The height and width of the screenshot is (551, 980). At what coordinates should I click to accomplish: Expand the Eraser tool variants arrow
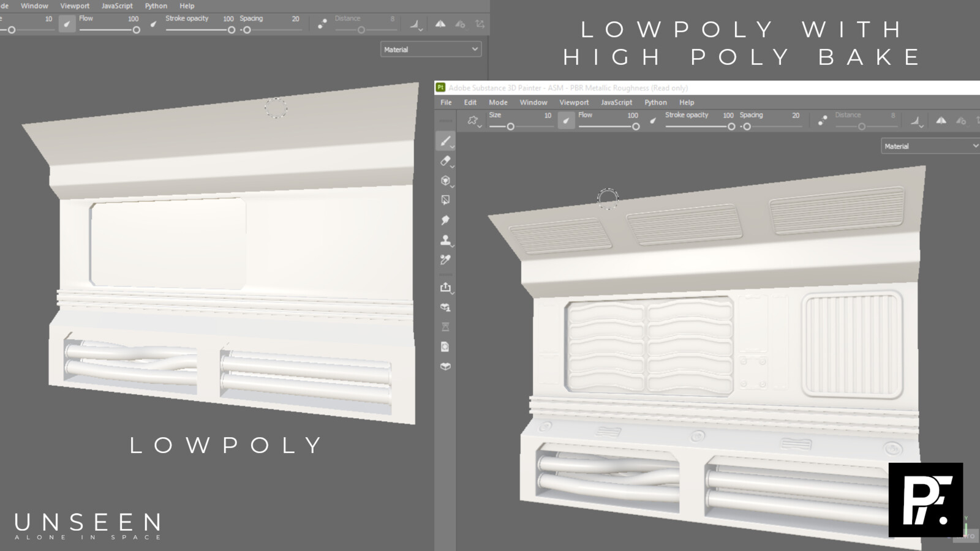pos(453,167)
